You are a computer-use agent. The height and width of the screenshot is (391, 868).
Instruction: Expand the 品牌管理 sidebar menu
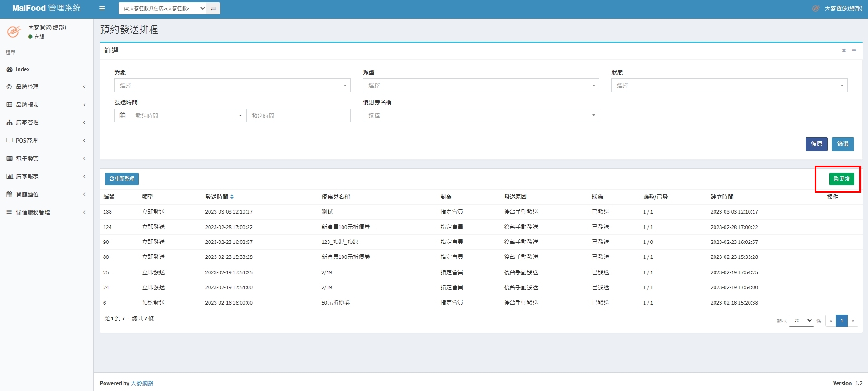coord(27,87)
